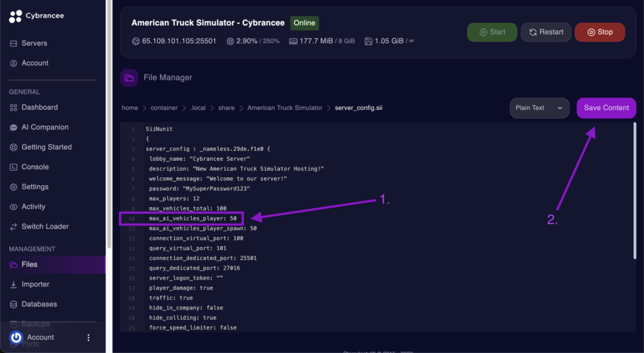This screenshot has width=644, height=353.
Task: Click the force_speed_limiter: false line
Action: [x=192, y=328]
